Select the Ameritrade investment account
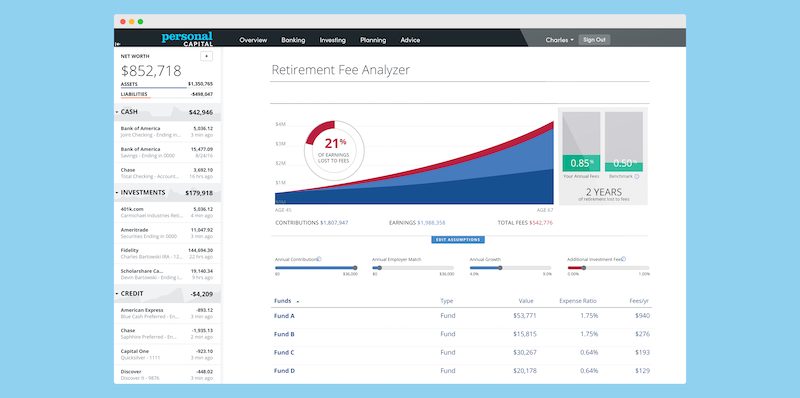The image size is (800, 398). click(167, 233)
